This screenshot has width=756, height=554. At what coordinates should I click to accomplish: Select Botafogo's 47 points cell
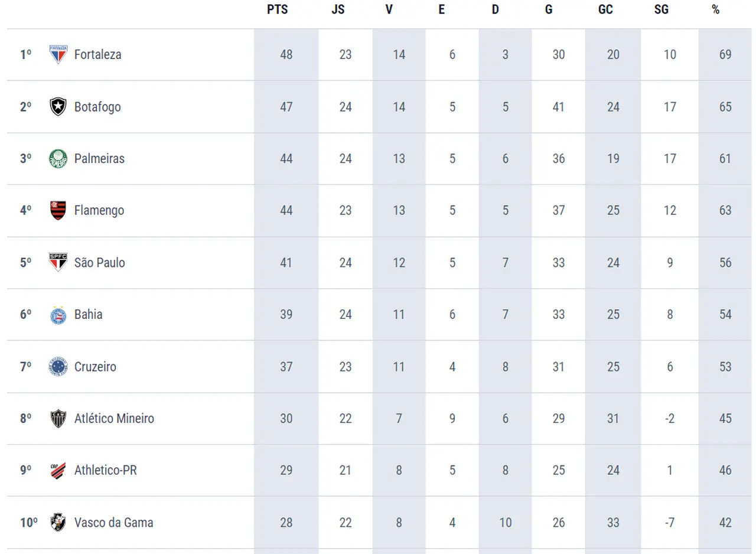[286, 107]
